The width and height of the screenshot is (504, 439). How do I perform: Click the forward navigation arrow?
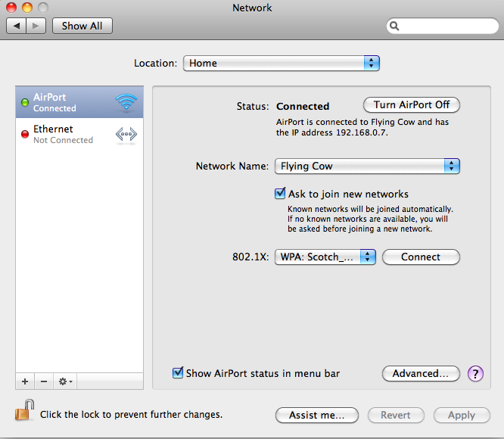coord(36,26)
